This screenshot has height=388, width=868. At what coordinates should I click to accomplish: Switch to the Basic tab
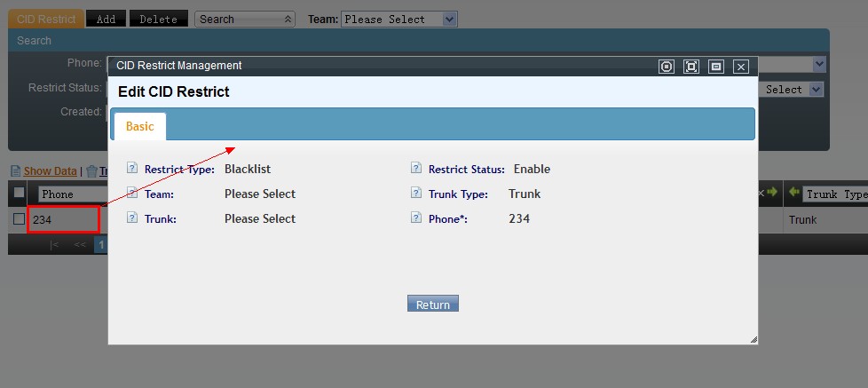point(140,127)
